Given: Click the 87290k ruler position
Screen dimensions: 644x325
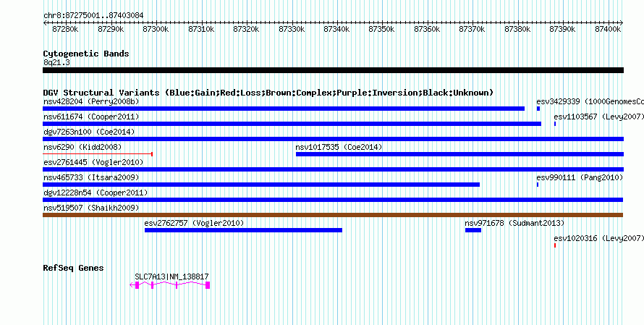Looking at the screenshot, I should click(111, 29).
